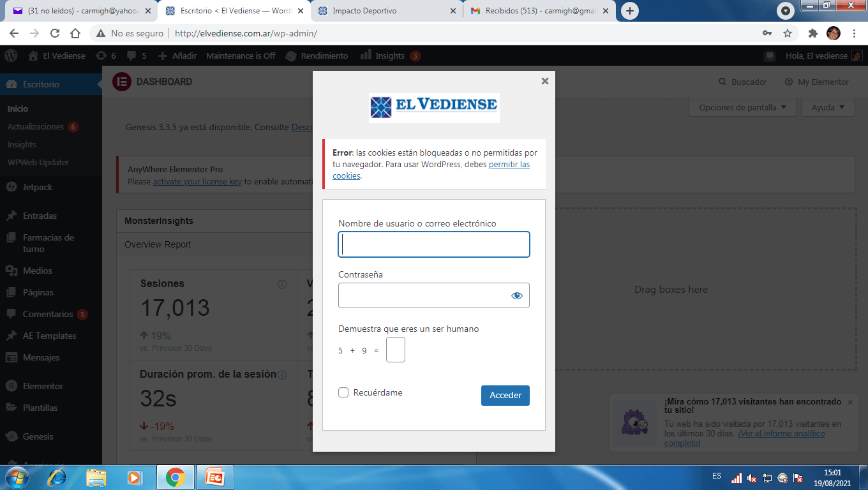Image resolution: width=868 pixels, height=490 pixels.
Task: Visit El Vediense site from admin bar
Action: click(x=57, y=56)
